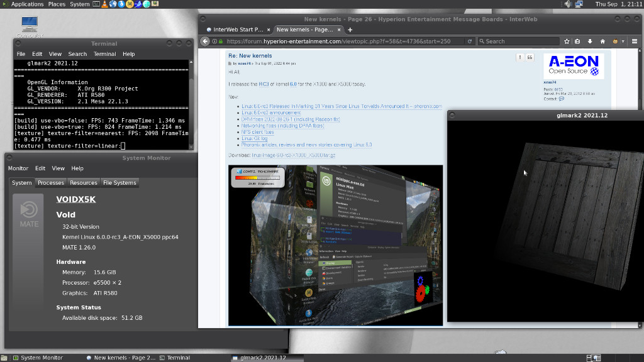This screenshot has height=362, width=644.
Task: Open the blue bird mail launcher in top panel
Action: tap(138, 4)
